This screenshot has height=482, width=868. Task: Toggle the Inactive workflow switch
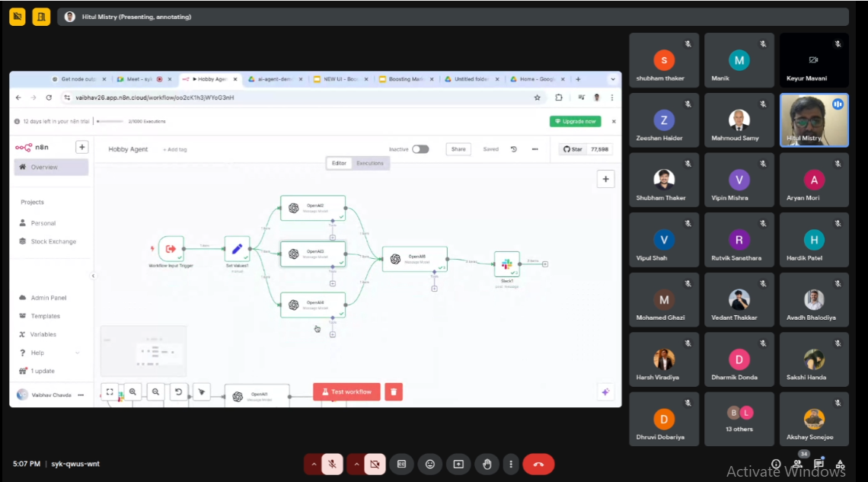pyautogui.click(x=420, y=149)
